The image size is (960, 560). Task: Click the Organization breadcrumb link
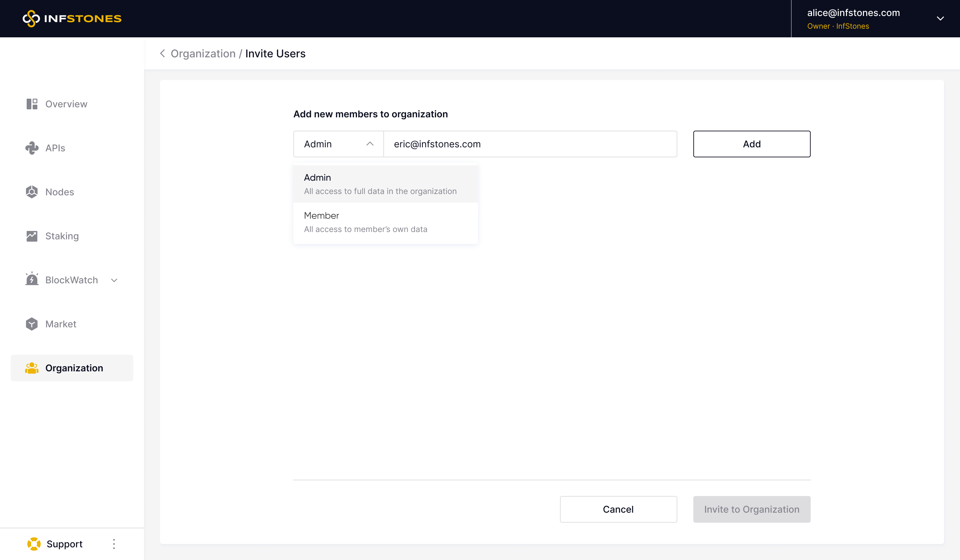[203, 53]
